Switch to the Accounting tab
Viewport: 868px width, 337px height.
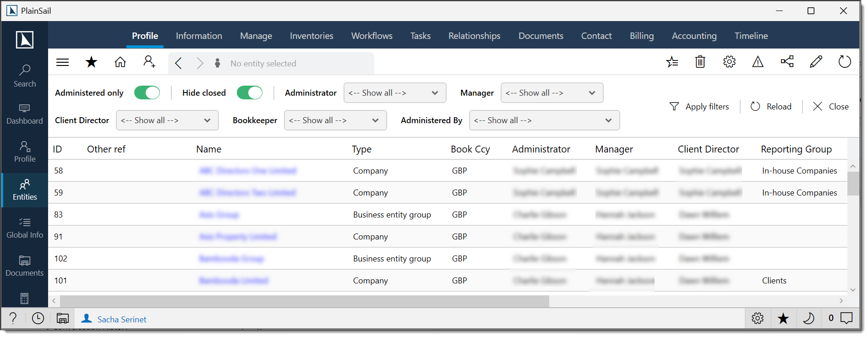point(694,36)
